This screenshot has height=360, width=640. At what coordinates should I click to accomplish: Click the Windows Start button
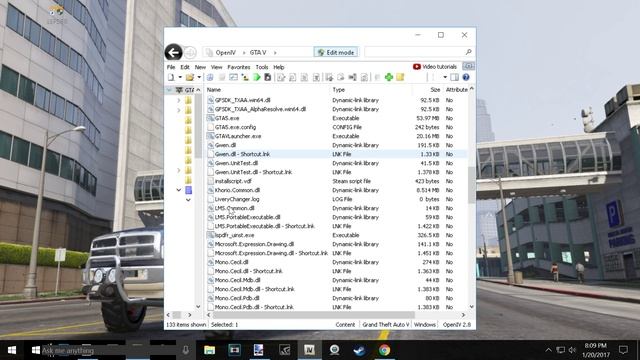coord(12,350)
